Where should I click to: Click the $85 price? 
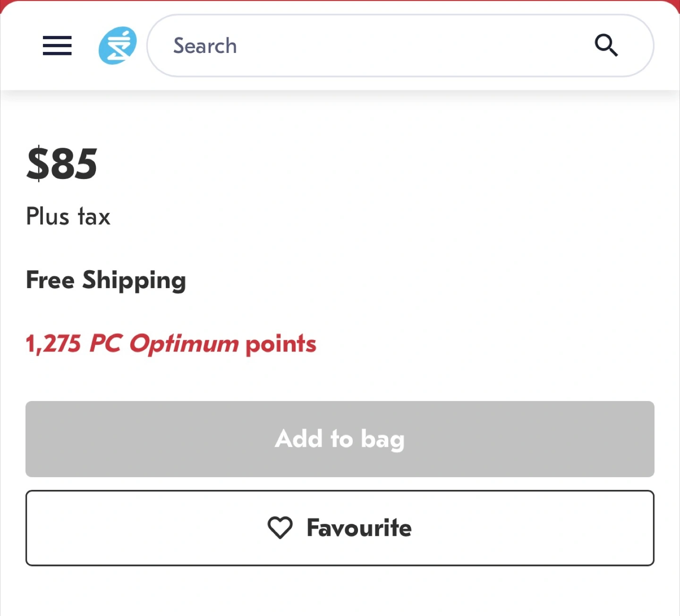coord(62,163)
